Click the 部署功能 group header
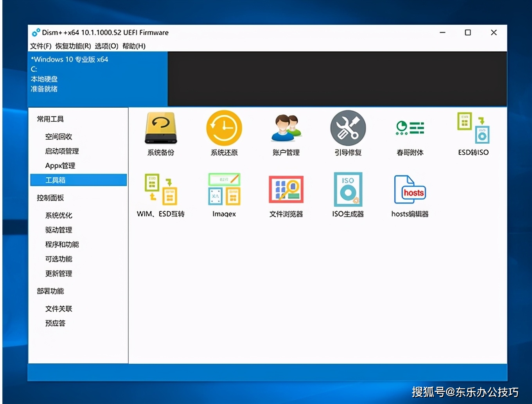532x404 pixels. click(x=50, y=291)
